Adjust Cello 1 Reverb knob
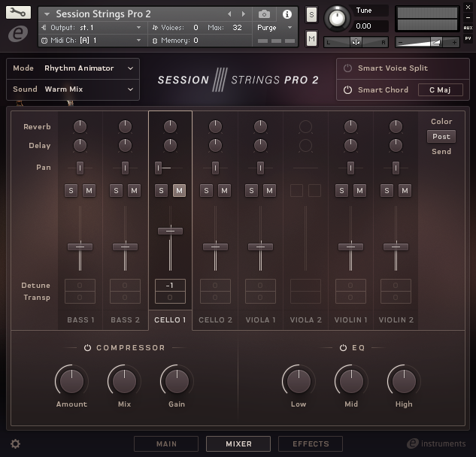This screenshot has width=476, height=457. 170,126
